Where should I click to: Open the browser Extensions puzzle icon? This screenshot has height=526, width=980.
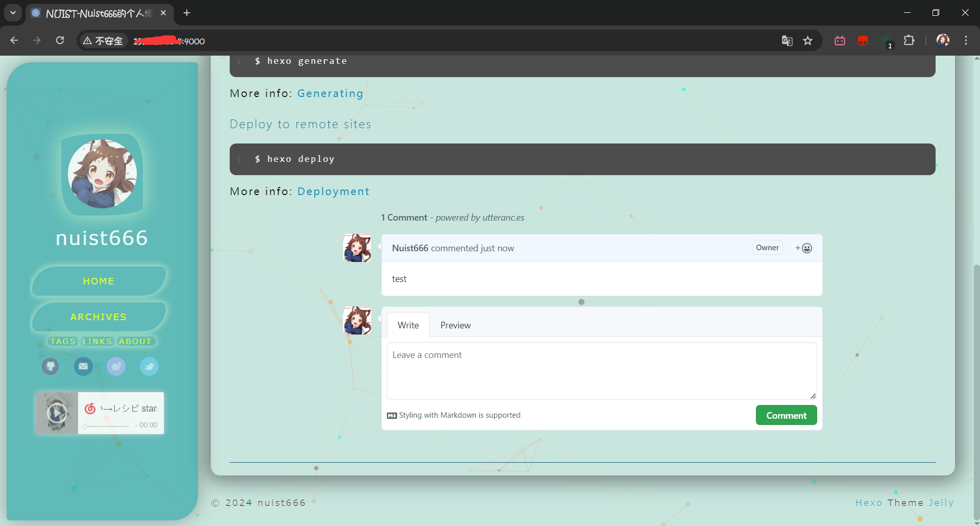click(909, 41)
